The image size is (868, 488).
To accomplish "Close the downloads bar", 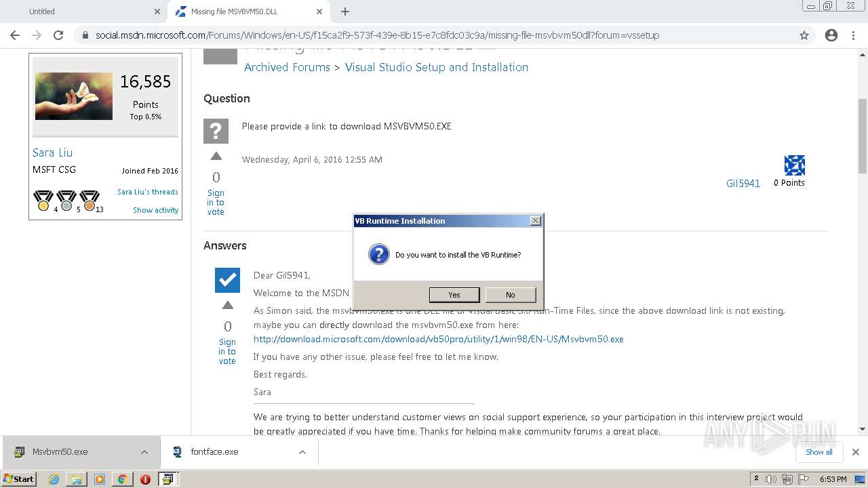I will coord(856,452).
